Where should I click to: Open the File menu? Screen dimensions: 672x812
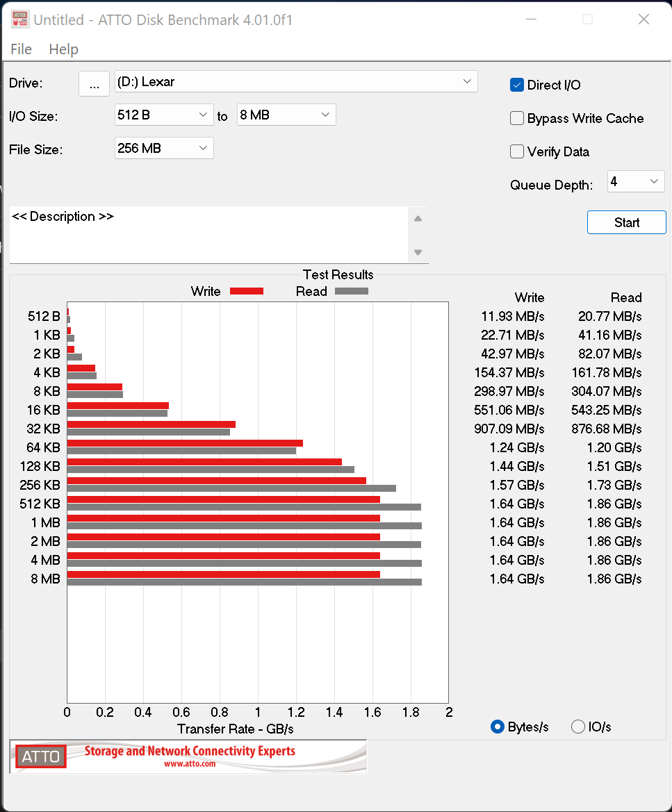coord(21,49)
